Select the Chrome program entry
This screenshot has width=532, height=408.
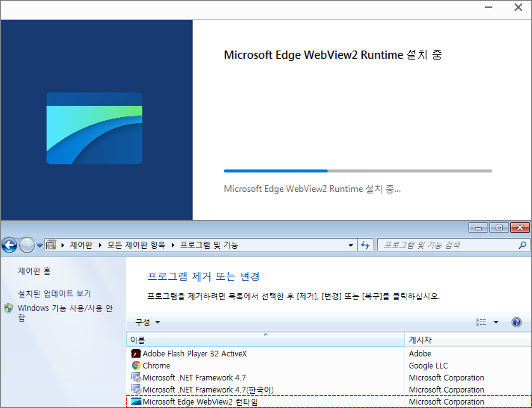tap(156, 366)
